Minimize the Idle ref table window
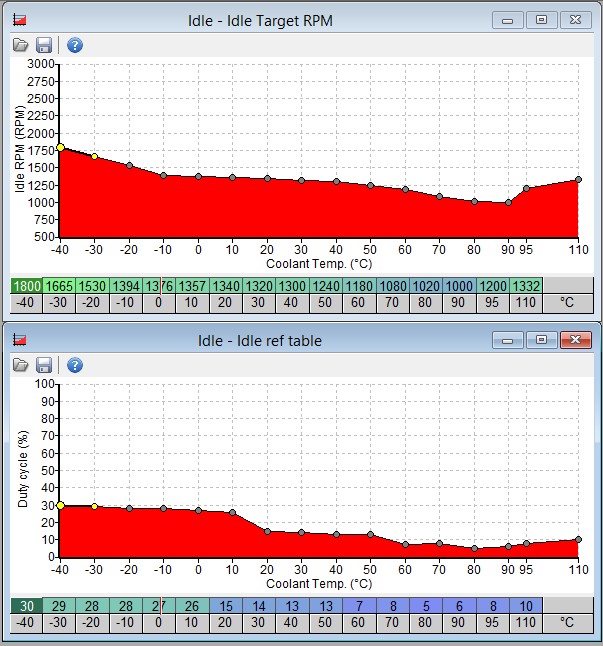Screen dimensions: 603x646 [509, 340]
